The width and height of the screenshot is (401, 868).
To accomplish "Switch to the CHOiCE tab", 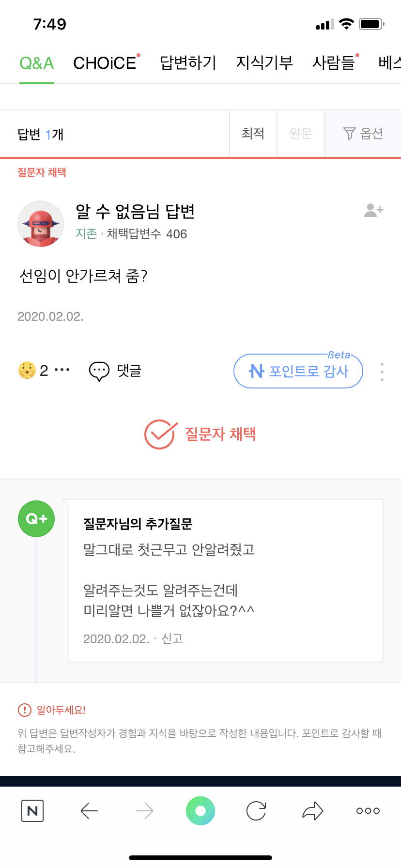I will 105,63.
